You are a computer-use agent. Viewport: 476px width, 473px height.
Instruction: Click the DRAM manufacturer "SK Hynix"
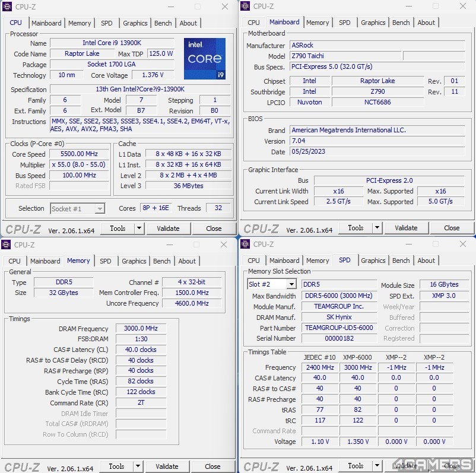tap(339, 318)
